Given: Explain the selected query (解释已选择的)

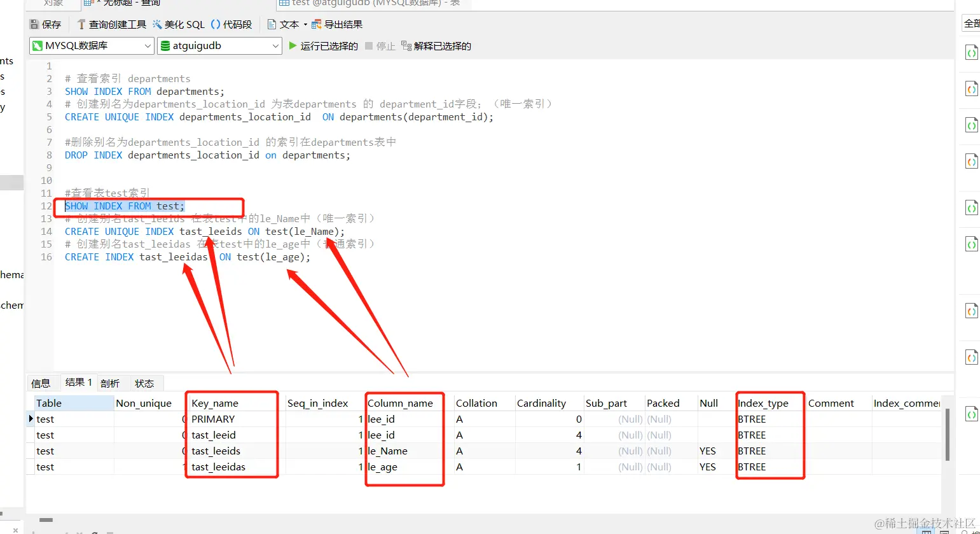Looking at the screenshot, I should (436, 46).
